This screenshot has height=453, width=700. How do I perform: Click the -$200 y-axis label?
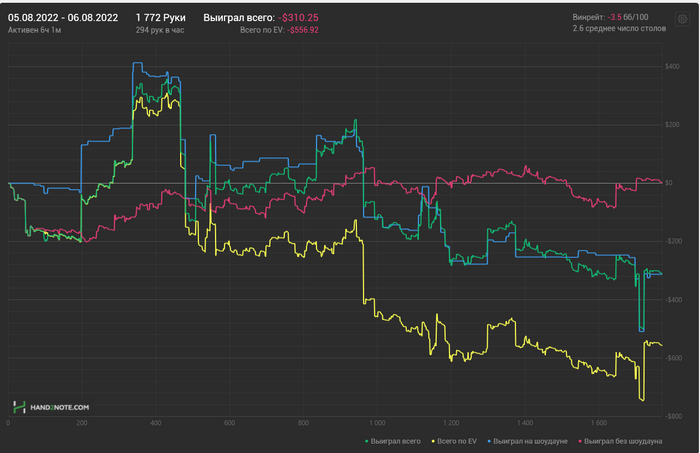point(673,241)
